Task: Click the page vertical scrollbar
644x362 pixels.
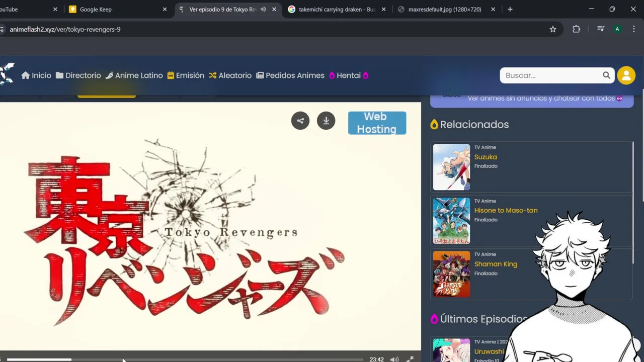Action: tap(642, 146)
